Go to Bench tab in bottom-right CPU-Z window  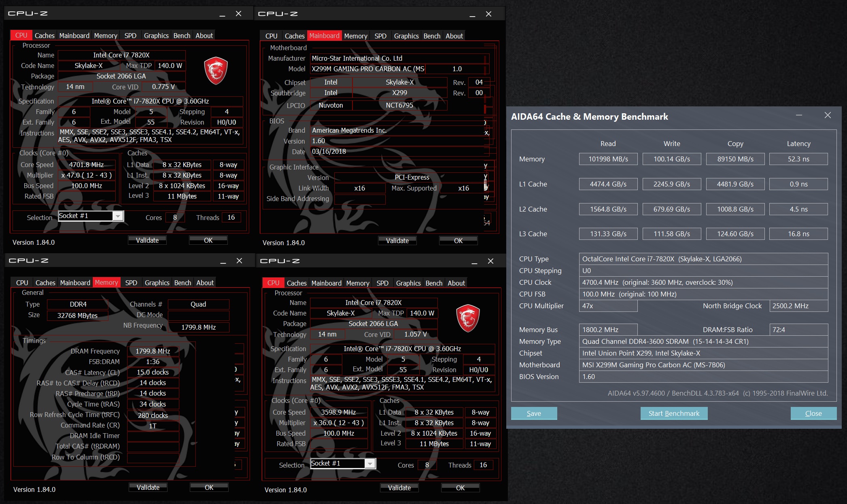434,283
